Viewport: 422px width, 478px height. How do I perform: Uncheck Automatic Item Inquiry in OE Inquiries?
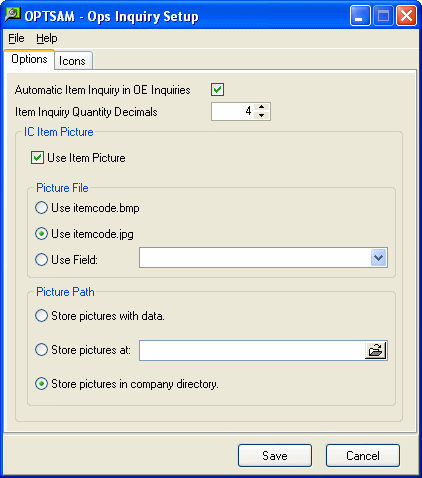217,90
